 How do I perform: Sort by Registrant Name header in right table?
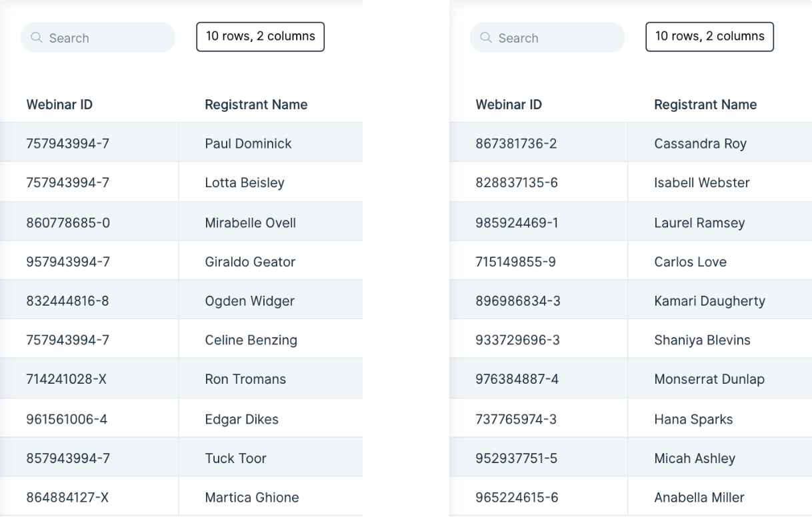point(705,105)
